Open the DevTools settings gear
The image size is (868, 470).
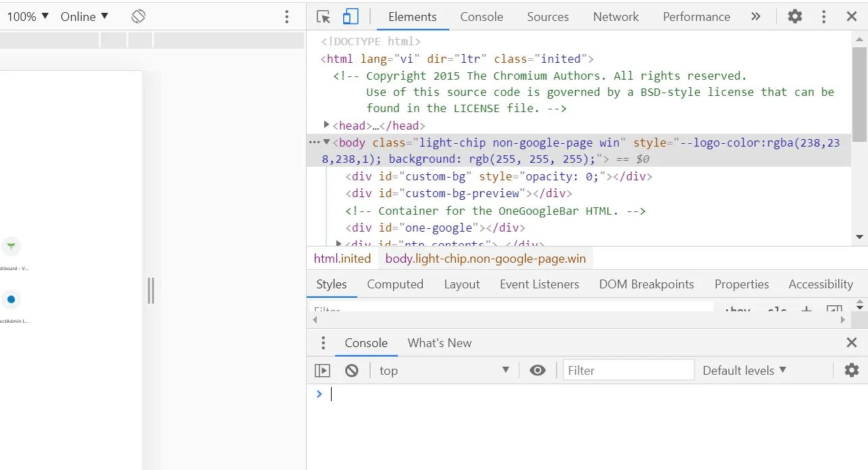[x=795, y=17]
